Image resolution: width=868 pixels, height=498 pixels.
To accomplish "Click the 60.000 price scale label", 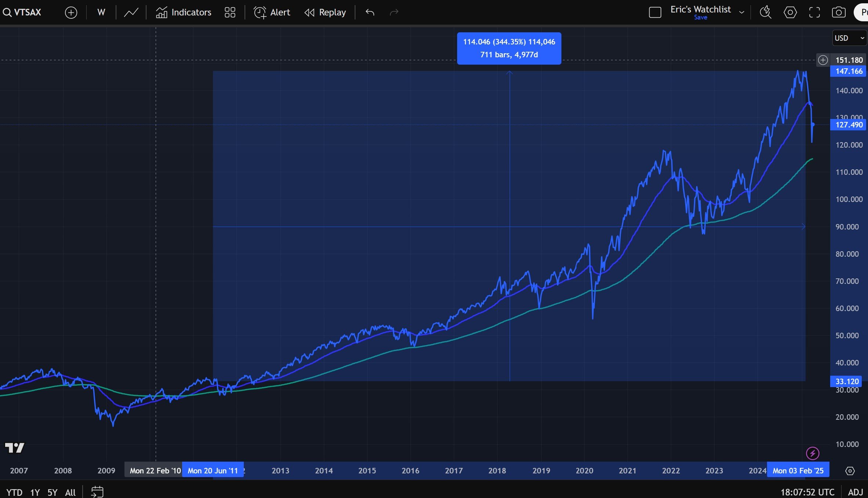I will point(847,308).
